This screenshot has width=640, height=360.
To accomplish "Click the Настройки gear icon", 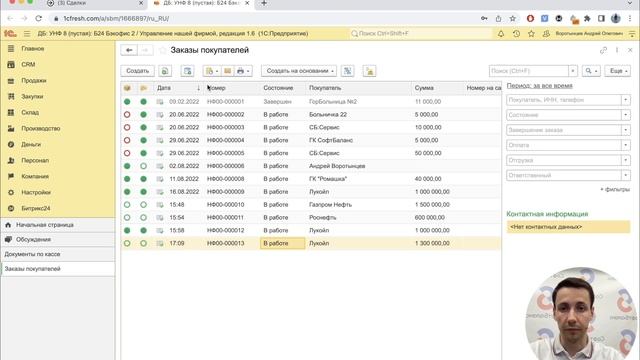I will click(11, 192).
